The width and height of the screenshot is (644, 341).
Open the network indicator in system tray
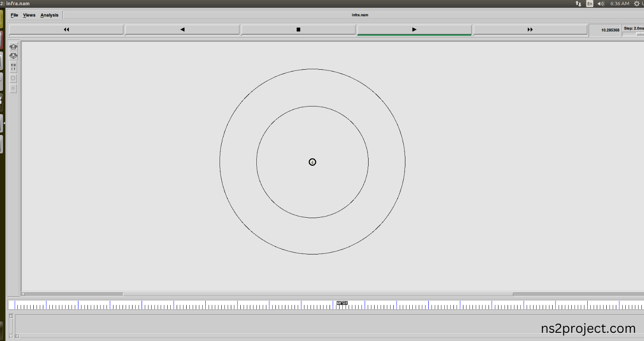[x=578, y=3]
